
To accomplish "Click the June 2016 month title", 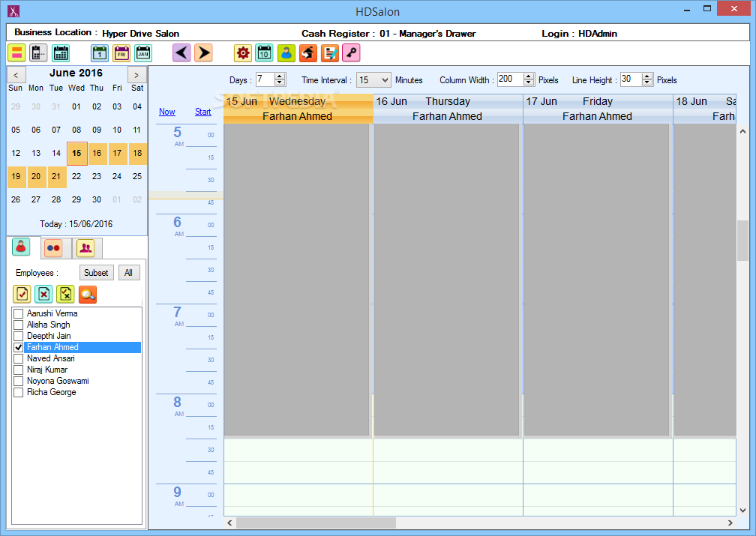I will [x=76, y=73].
